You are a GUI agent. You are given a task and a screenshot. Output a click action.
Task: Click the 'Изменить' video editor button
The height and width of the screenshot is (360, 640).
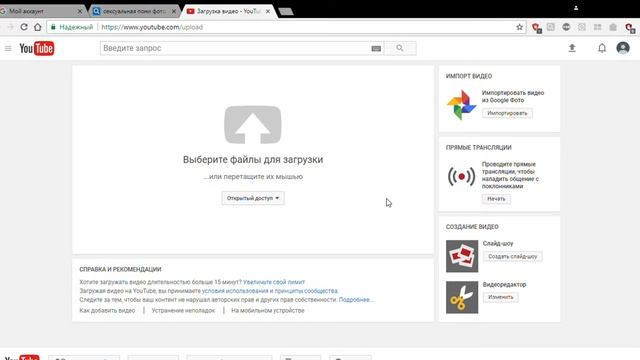point(501,297)
